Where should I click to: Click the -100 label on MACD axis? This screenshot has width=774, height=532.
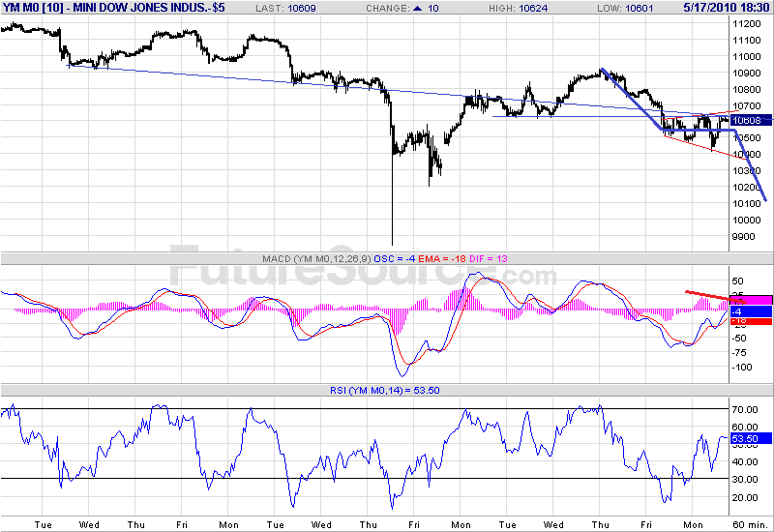741,368
